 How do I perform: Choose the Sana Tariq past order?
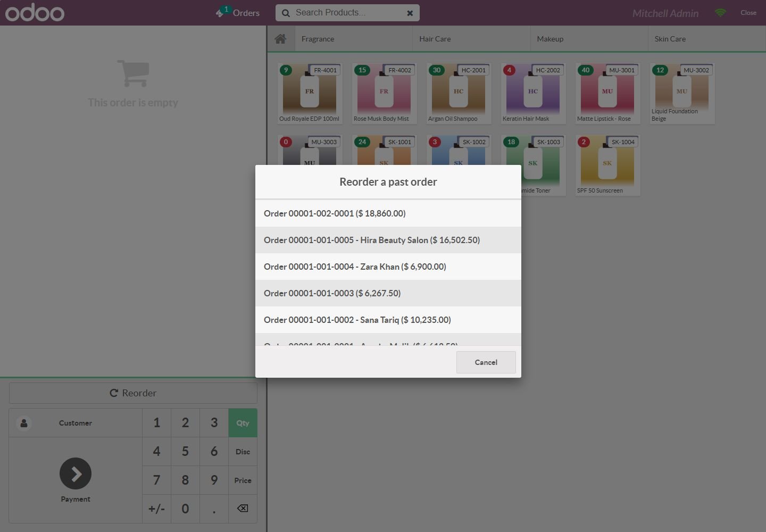pyautogui.click(x=388, y=320)
